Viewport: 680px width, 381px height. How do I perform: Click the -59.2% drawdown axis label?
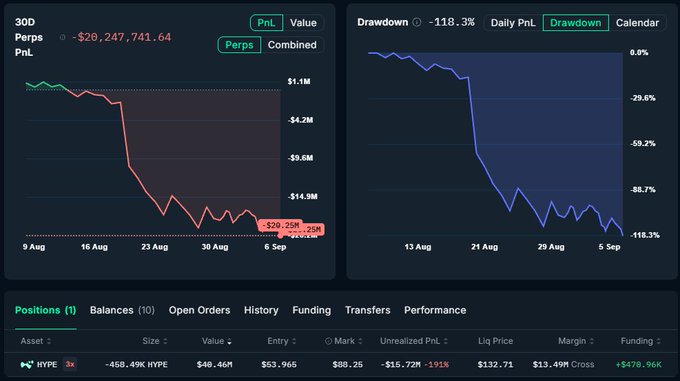(642, 143)
